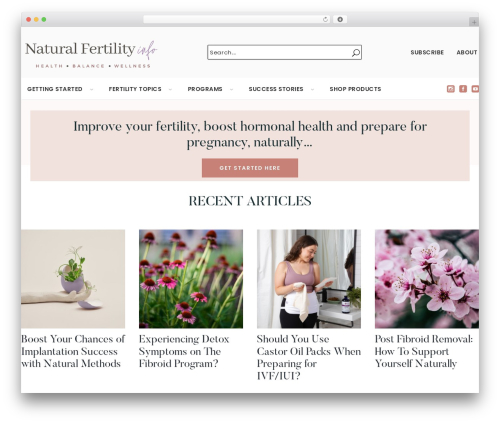The width and height of the screenshot is (500, 423).
Task: Open the cherry blossom article image
Action: click(x=427, y=279)
